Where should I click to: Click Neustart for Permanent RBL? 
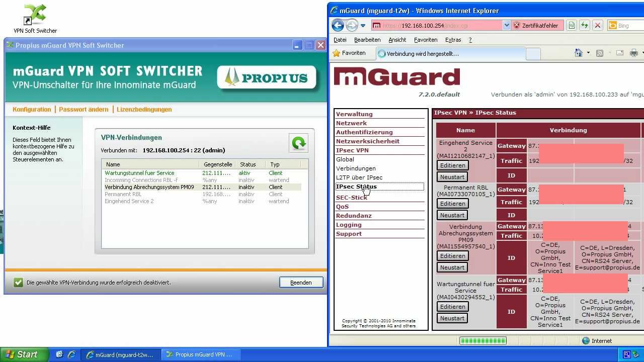[x=452, y=215]
